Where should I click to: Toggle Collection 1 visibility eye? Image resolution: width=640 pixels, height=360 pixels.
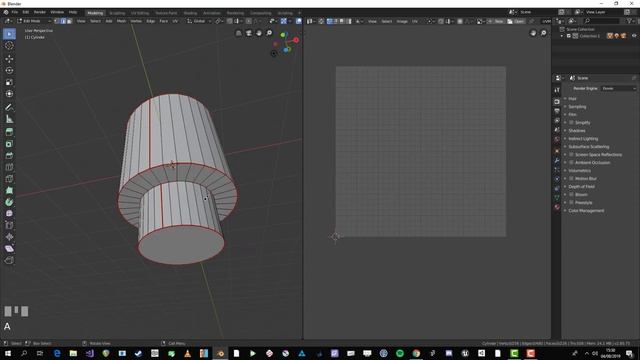(x=634, y=36)
